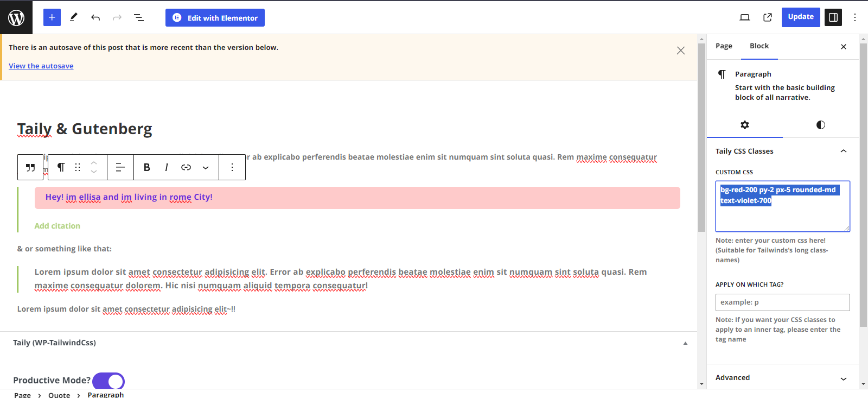Select parent Quote block icon
The height and width of the screenshot is (398, 868).
30,167
